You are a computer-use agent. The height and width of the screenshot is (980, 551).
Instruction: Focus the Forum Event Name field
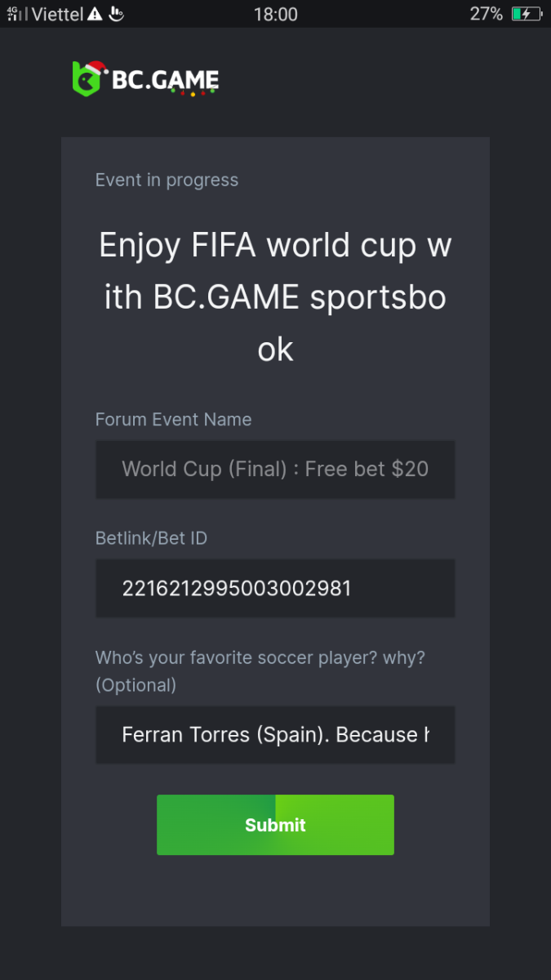[275, 470]
